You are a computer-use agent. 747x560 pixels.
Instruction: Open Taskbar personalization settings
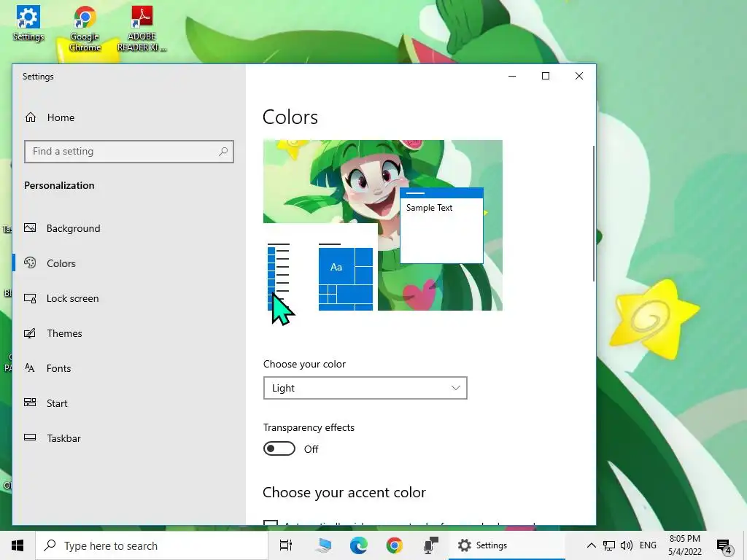point(64,438)
